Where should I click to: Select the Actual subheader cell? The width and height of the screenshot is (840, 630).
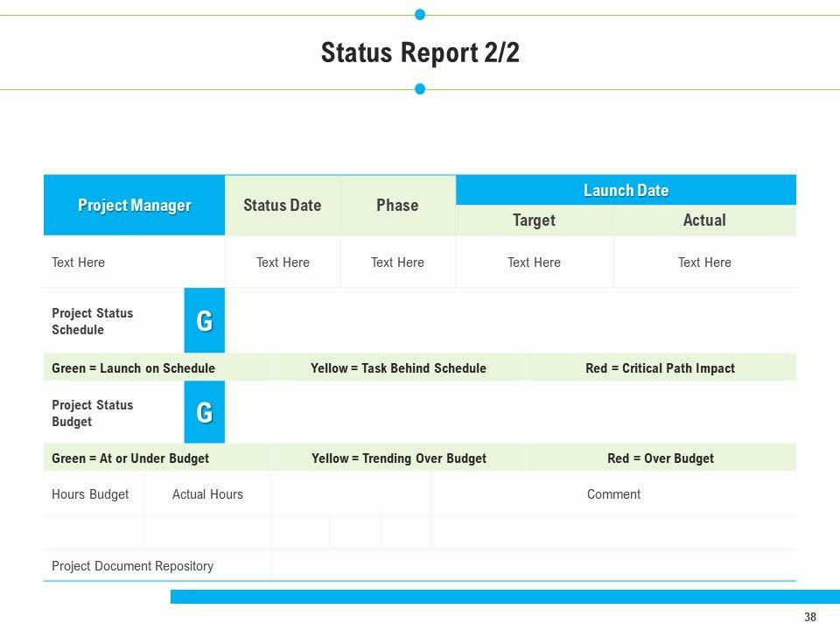click(704, 220)
